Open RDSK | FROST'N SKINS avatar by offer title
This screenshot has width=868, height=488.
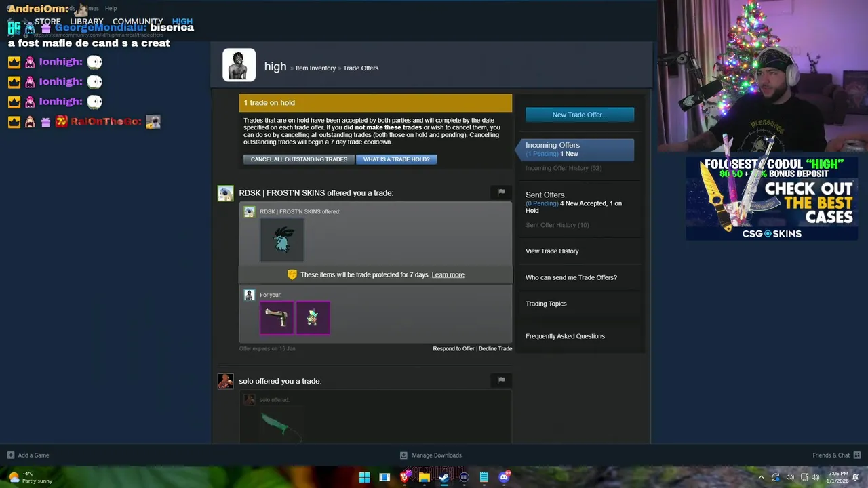[225, 193]
